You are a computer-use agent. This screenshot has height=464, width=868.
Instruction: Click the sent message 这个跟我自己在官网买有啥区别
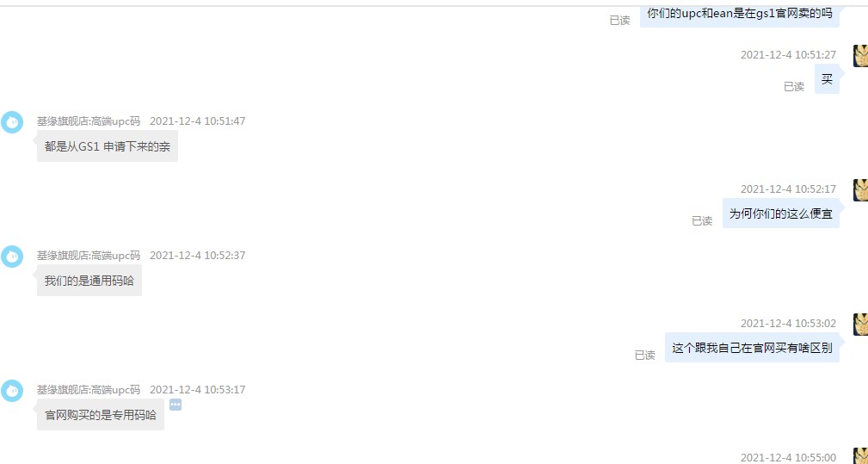click(x=753, y=348)
